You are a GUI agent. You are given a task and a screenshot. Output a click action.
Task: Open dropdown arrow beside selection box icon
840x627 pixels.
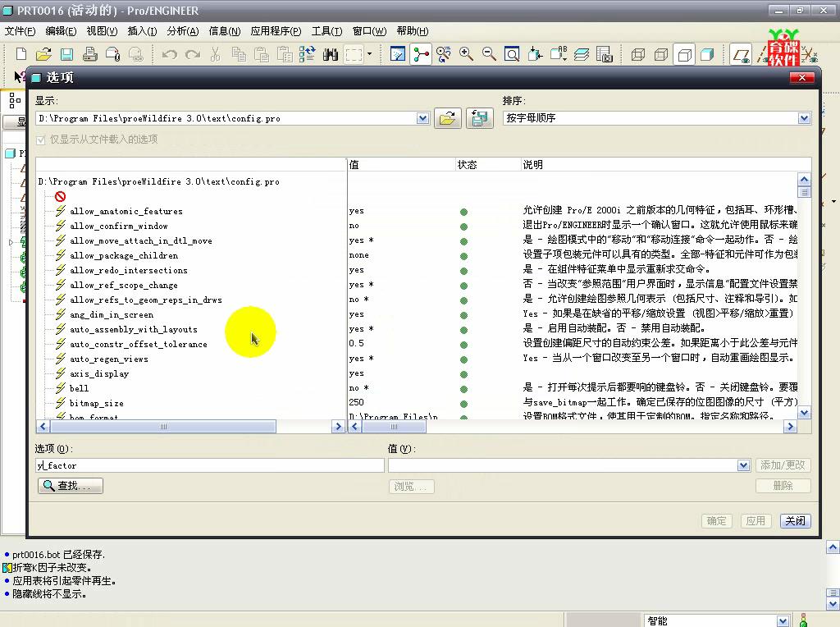[369, 54]
